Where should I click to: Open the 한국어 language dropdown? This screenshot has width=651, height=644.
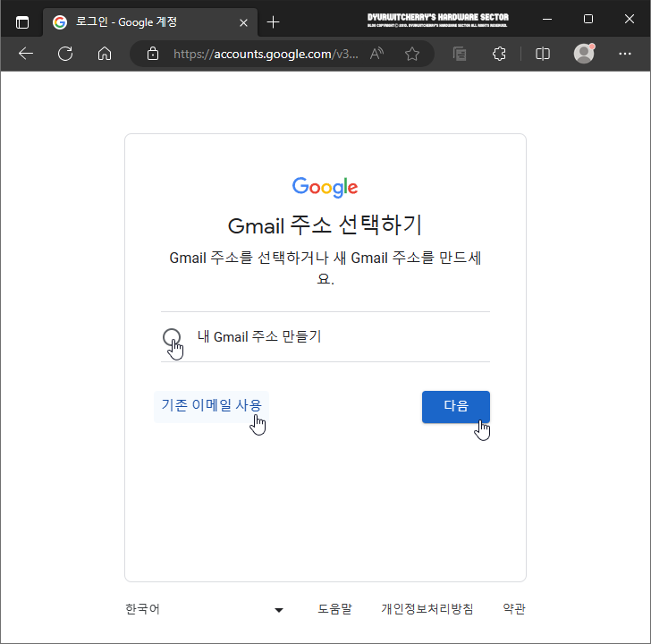205,609
